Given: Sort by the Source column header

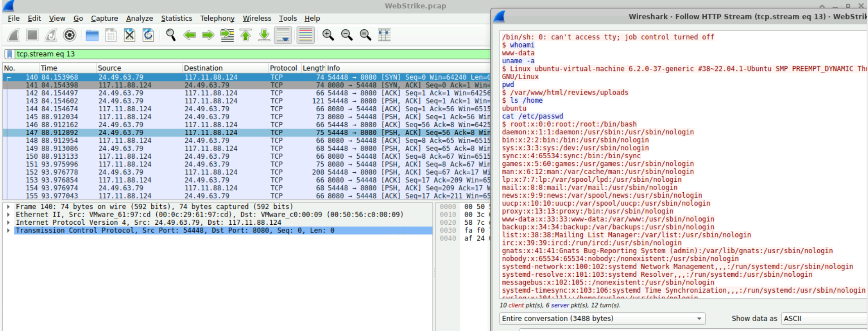Looking at the screenshot, I should point(139,68).
